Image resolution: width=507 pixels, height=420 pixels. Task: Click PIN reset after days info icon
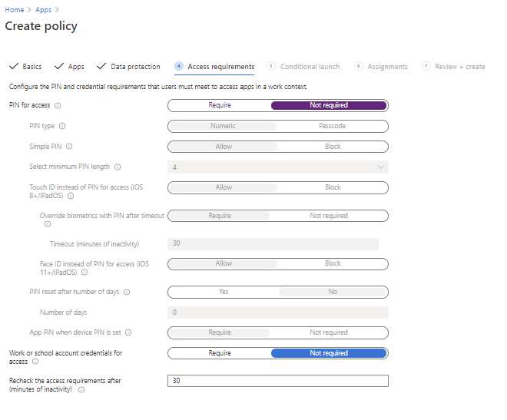(x=127, y=292)
